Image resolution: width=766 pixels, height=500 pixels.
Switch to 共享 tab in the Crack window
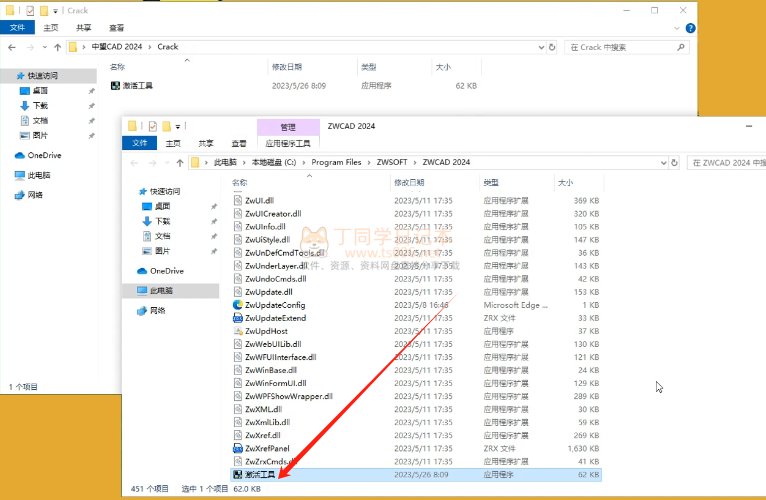pyautogui.click(x=84, y=27)
